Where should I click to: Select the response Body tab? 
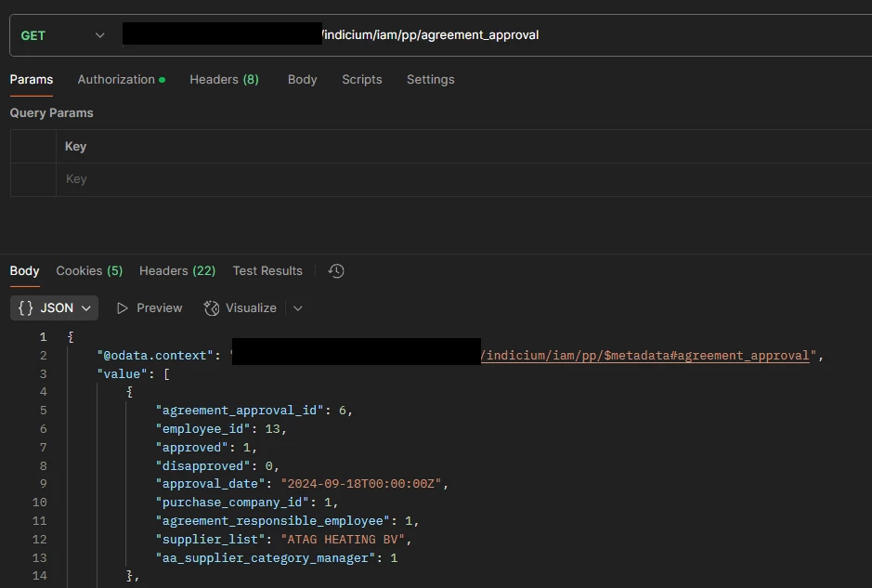click(24, 271)
